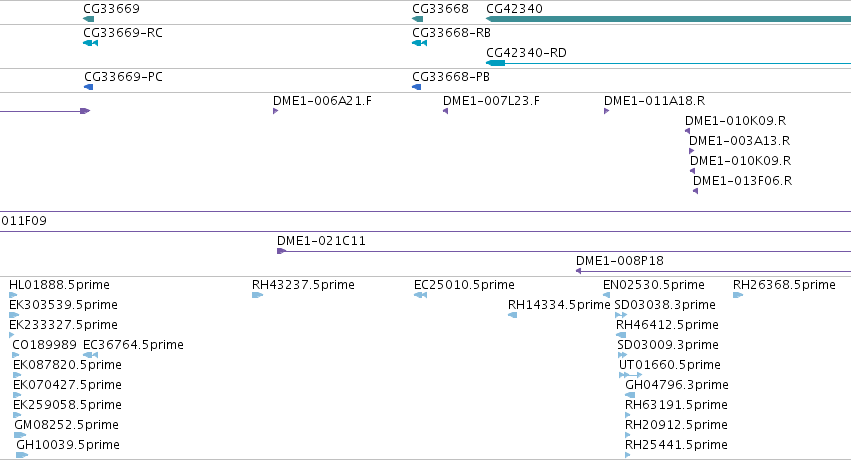851x460 pixels.
Task: Click the long CG42340 gene bar
Action: pyautogui.click(x=668, y=19)
